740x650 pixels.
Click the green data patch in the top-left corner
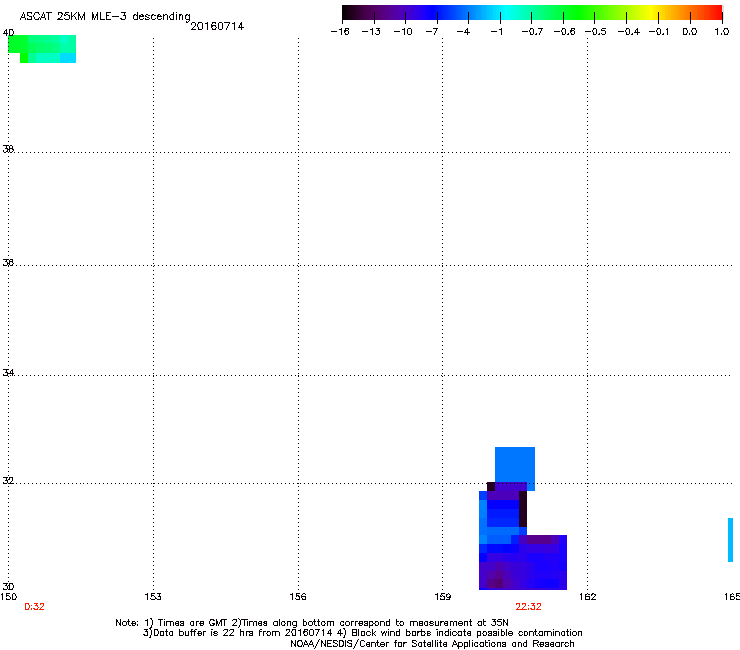point(42,49)
